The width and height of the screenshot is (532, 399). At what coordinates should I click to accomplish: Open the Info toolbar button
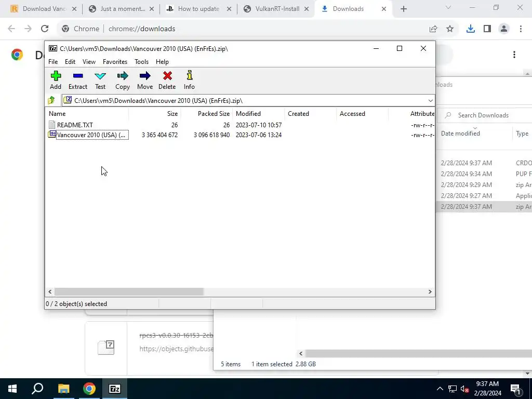click(x=189, y=81)
